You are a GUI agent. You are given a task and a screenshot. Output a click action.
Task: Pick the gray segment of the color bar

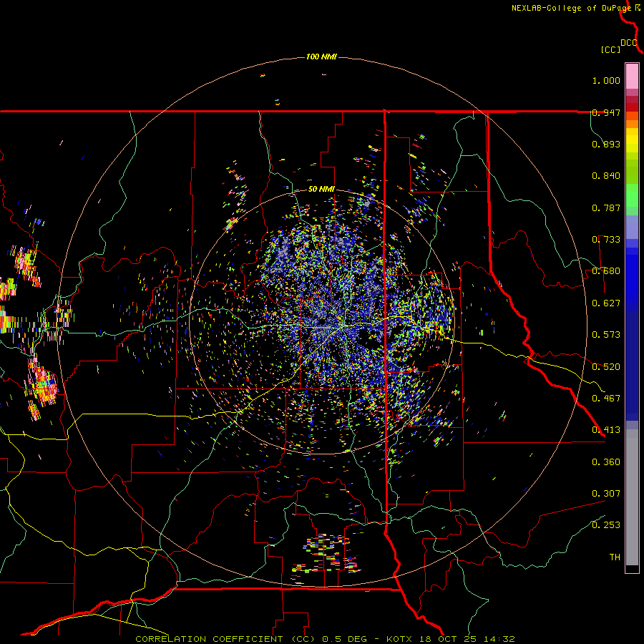[632, 497]
